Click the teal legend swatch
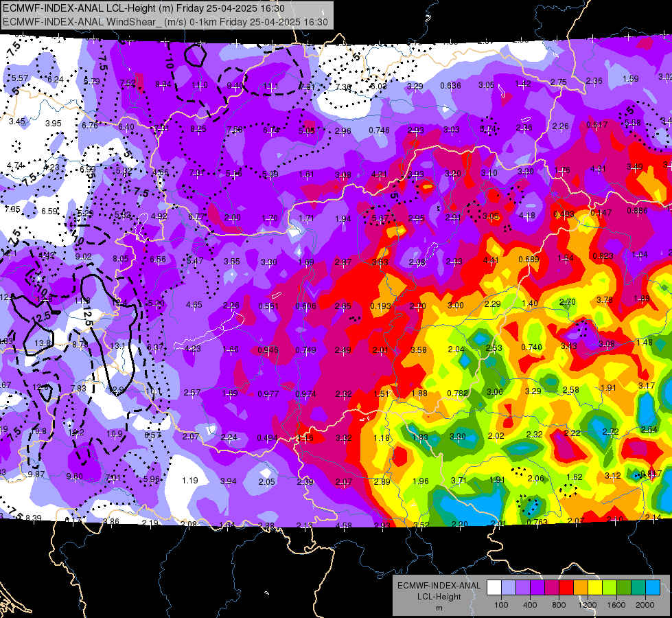 click(x=638, y=588)
